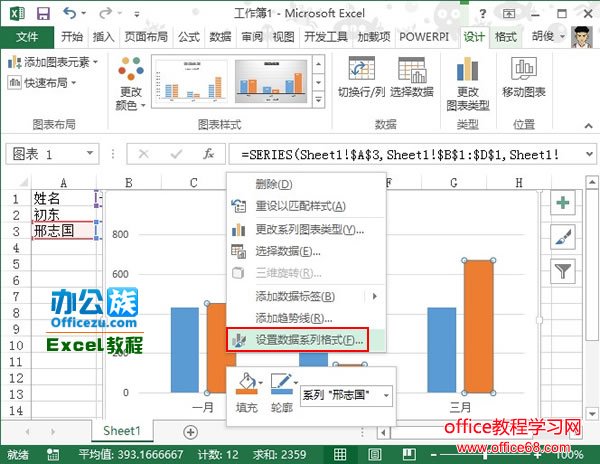The image size is (600, 464).
Task: Click the Move Chart icon
Action: coord(524,68)
